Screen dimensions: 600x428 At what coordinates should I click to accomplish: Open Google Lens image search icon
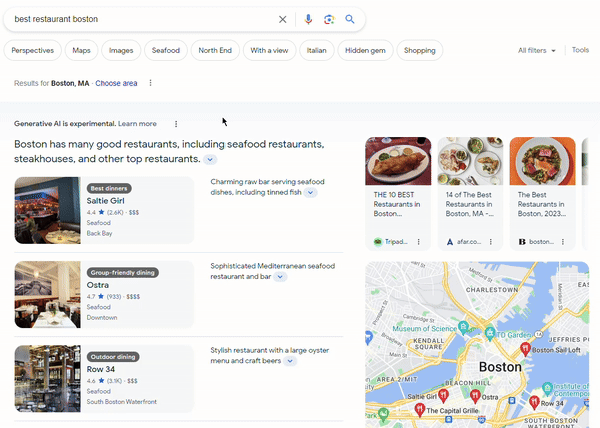point(329,19)
